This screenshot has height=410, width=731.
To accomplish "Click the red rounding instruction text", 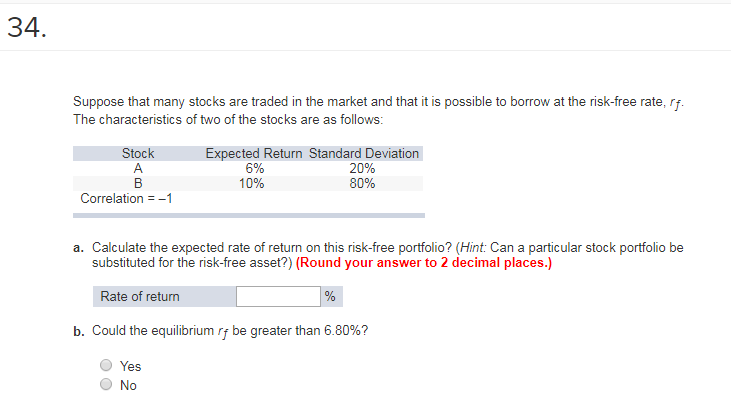I will click(x=424, y=263).
